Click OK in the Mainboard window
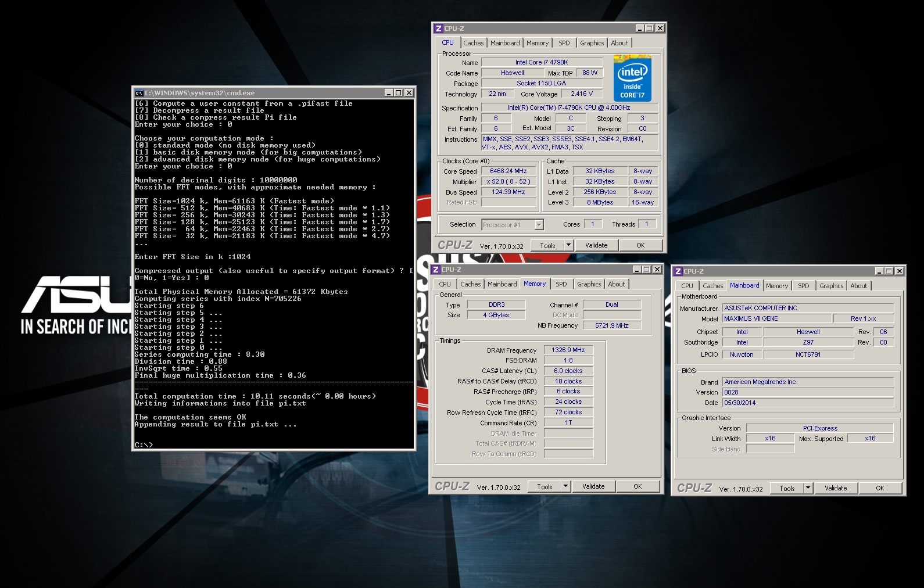924x588 pixels. pos(880,488)
